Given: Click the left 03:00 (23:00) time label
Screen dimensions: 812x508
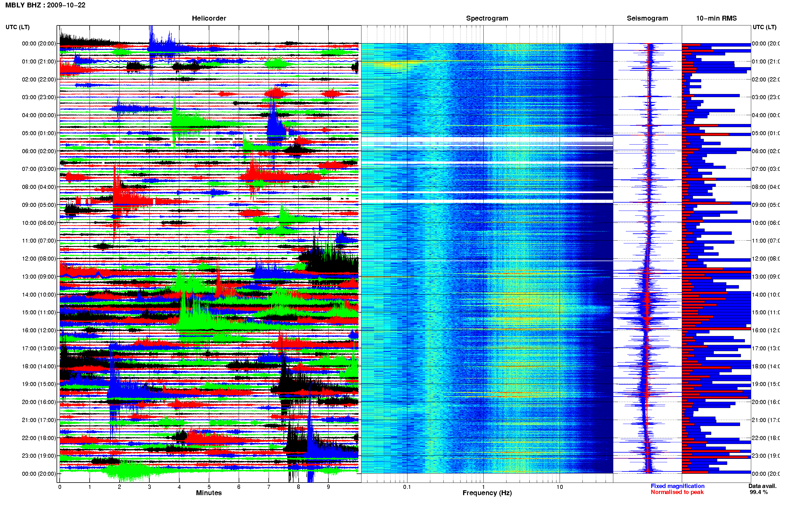Looking at the screenshot, I should tap(39, 97).
